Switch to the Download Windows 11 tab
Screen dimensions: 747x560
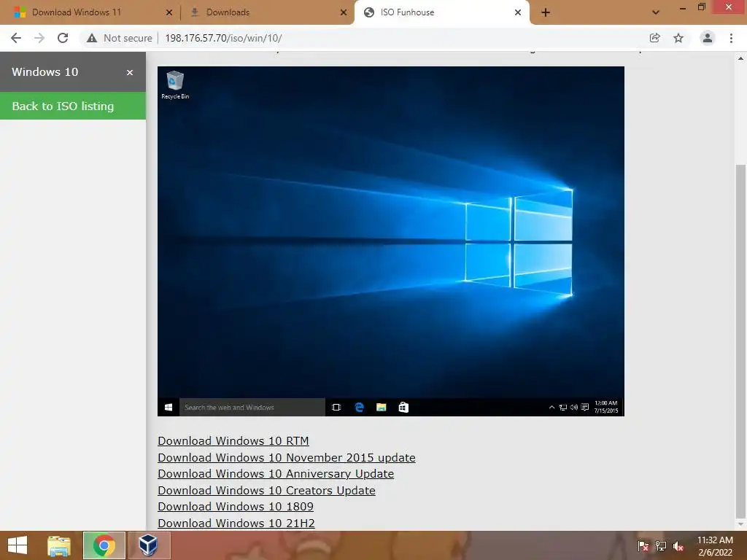(x=76, y=12)
